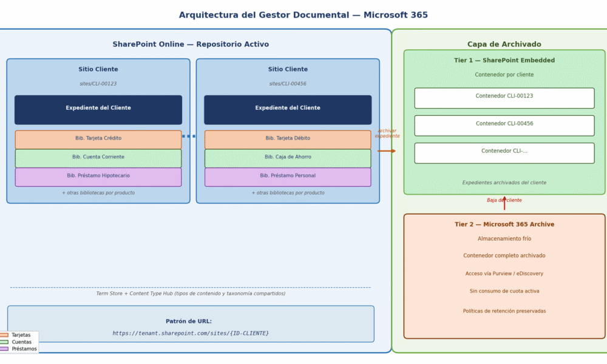607x364 pixels.
Task: Select the "Archivar expediente" arrow label
Action: (387, 133)
